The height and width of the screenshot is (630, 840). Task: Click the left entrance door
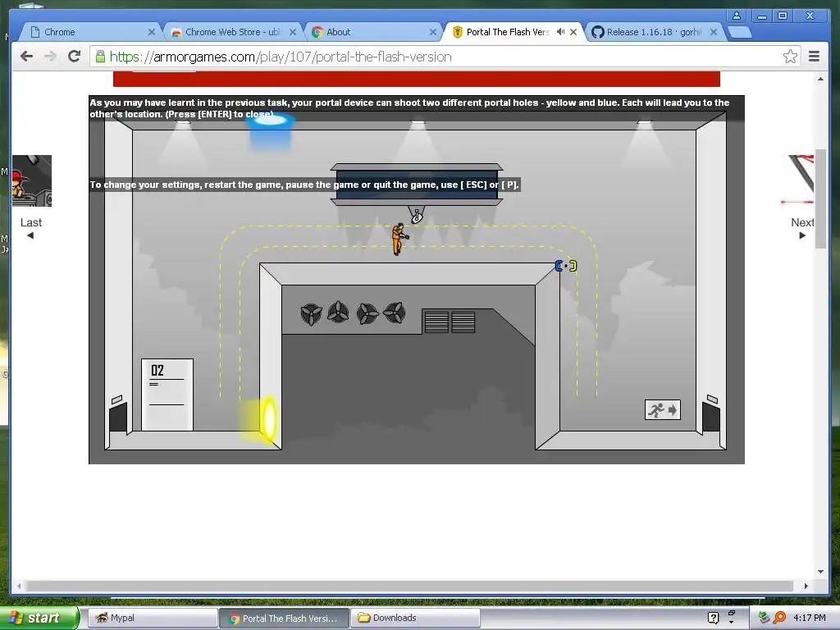[118, 418]
